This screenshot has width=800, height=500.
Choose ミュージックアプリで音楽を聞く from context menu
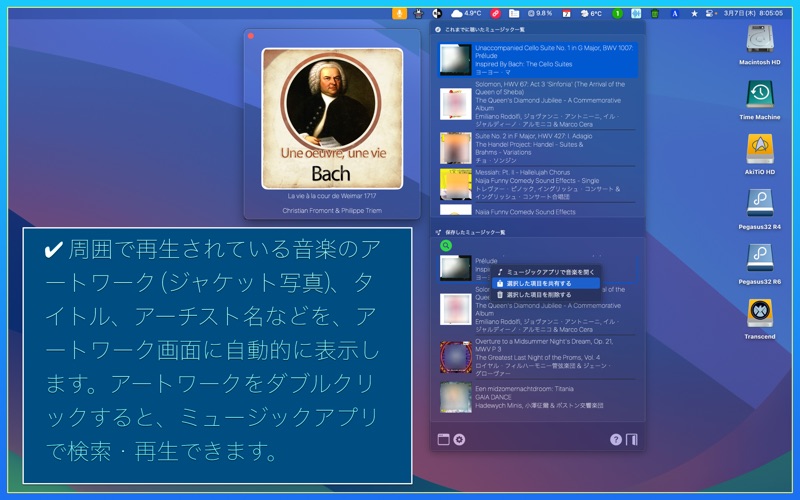pos(546,272)
